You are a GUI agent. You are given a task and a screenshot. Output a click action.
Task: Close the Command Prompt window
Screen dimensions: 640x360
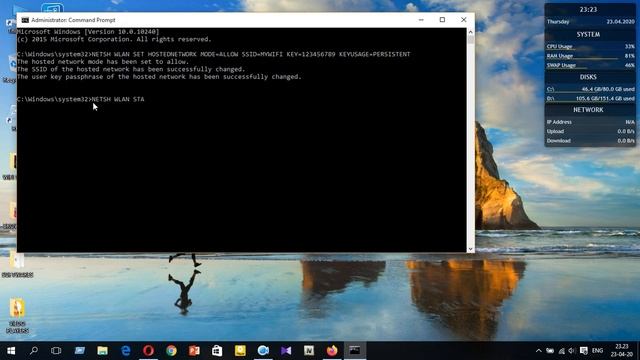pos(464,20)
